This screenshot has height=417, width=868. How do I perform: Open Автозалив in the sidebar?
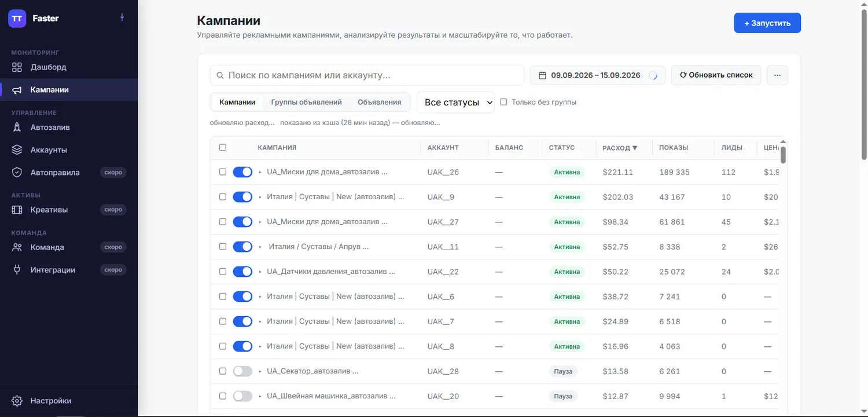(x=69, y=127)
